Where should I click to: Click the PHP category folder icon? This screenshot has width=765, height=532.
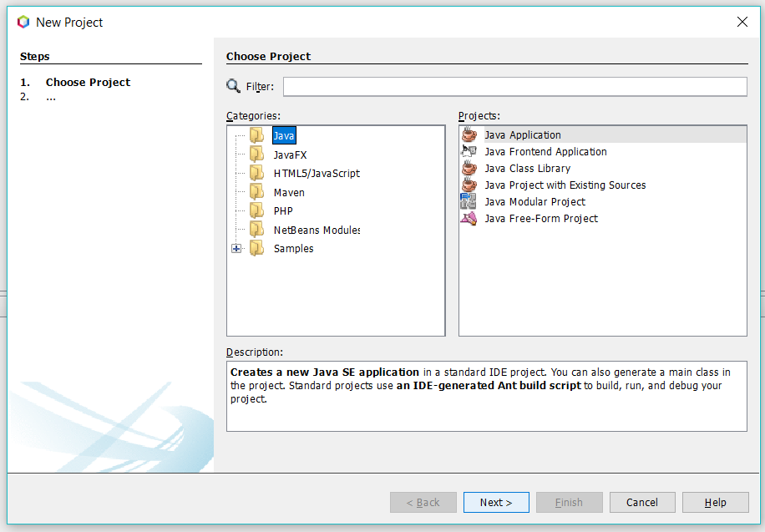(x=256, y=210)
